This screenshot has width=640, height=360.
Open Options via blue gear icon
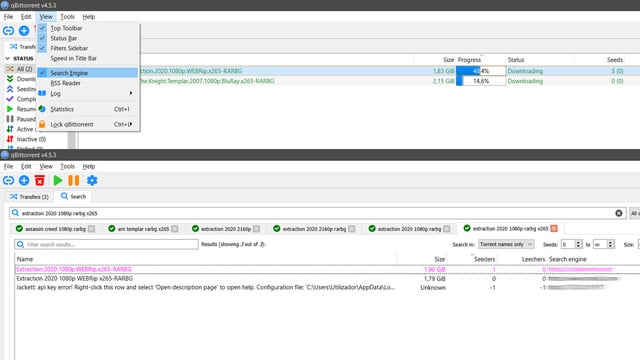(x=92, y=180)
